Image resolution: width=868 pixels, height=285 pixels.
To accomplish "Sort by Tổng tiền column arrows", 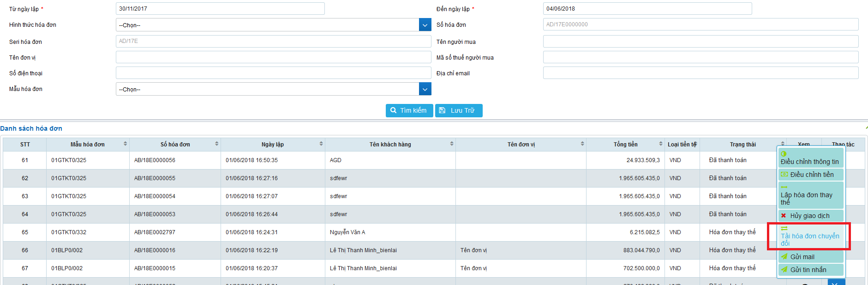I will [661, 144].
